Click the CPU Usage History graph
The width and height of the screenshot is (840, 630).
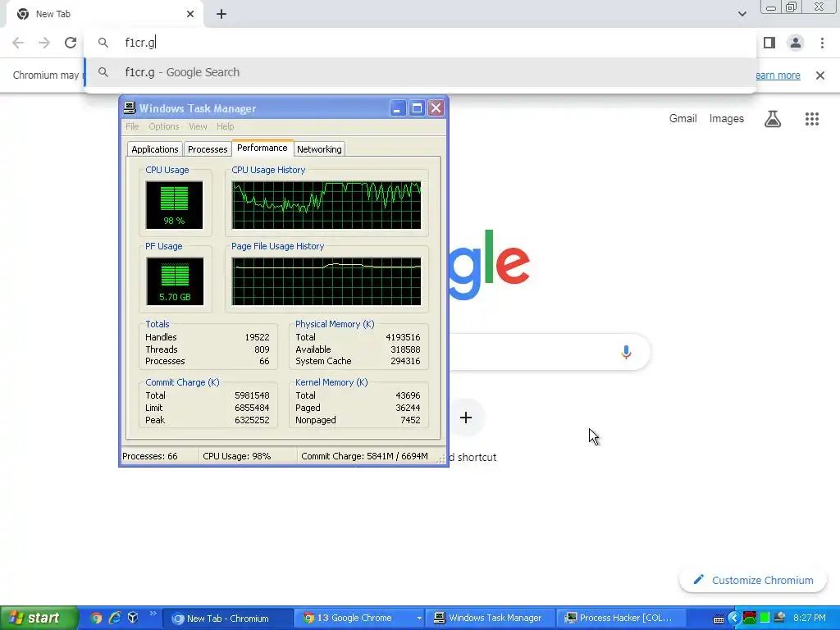point(326,205)
